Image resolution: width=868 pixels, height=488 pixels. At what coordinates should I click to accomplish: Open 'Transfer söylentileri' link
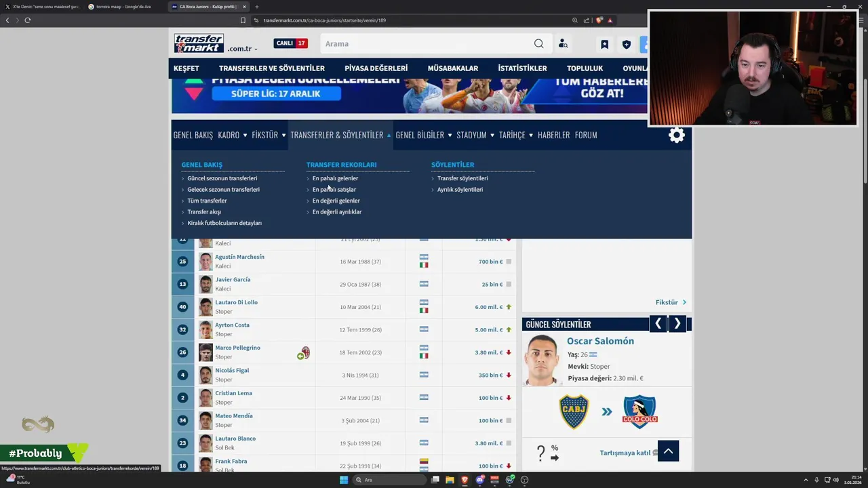point(462,178)
